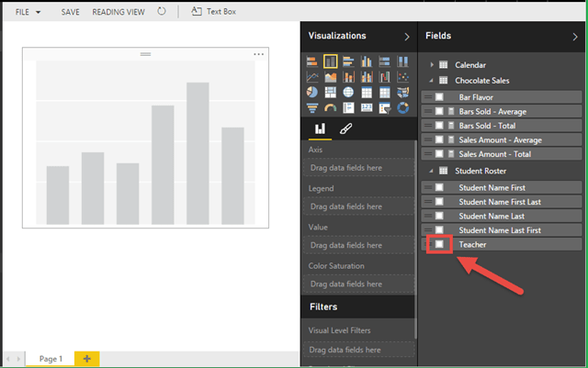
Task: Open the Format paintbrush tab
Action: [345, 130]
